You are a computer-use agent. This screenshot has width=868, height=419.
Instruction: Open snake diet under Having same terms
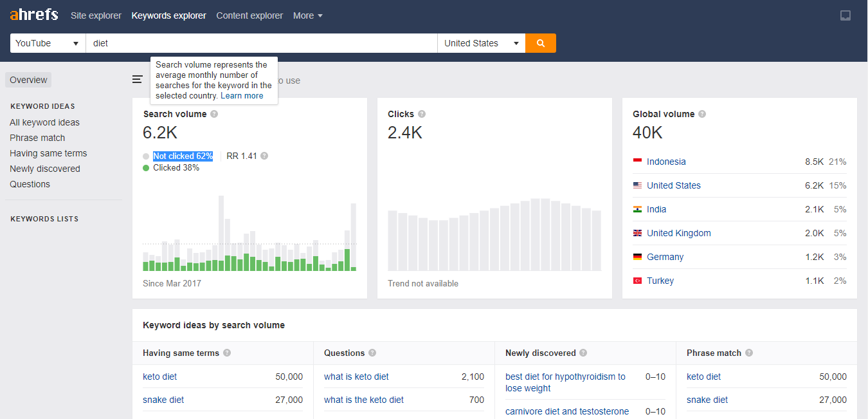coord(163,400)
